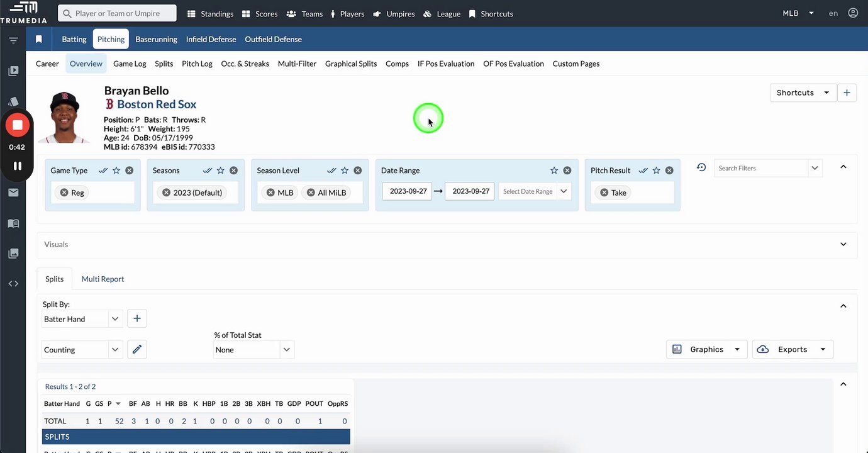
Task: Toggle the Seasons double-check icon
Action: click(x=208, y=171)
